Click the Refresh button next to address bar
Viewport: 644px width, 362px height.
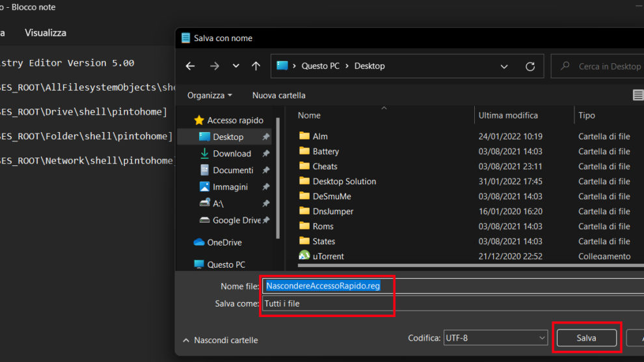[x=530, y=66]
